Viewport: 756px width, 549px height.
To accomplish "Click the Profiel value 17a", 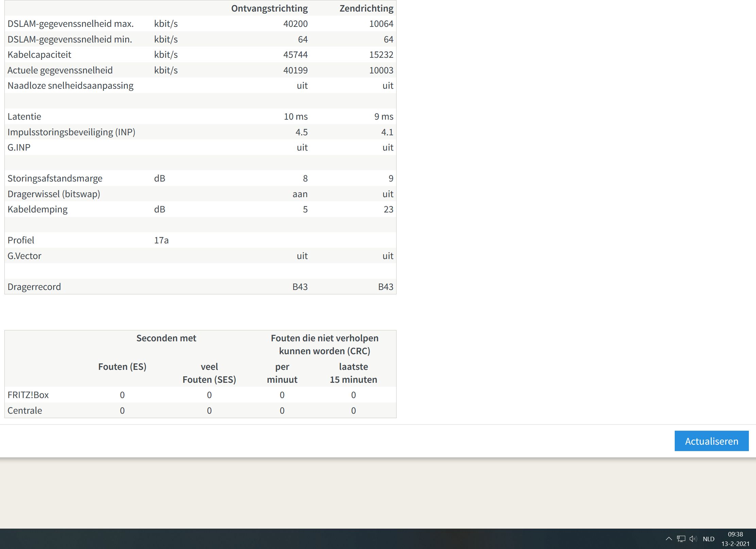I will click(x=161, y=240).
